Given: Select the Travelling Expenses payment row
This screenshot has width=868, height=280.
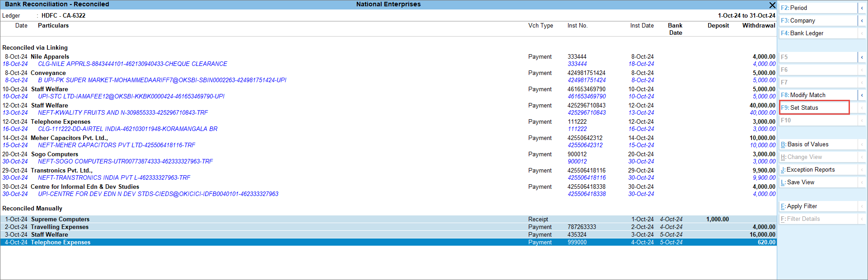Looking at the screenshot, I should [x=388, y=227].
